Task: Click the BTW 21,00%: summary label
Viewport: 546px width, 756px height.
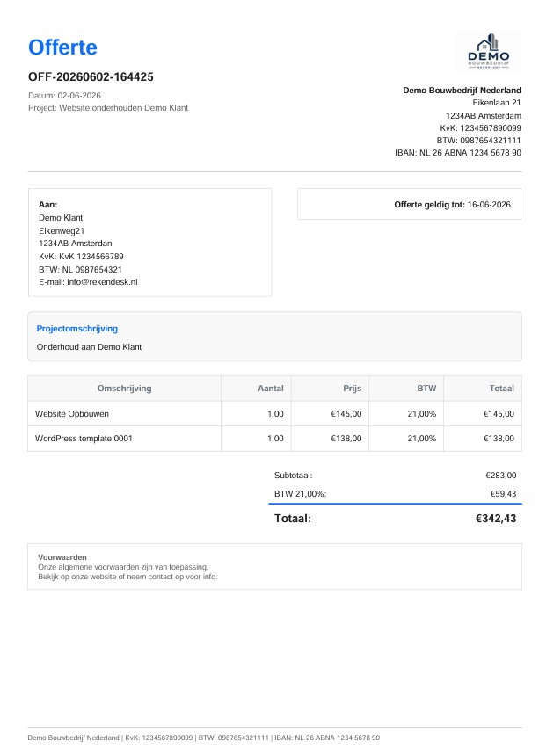Action: point(300,494)
